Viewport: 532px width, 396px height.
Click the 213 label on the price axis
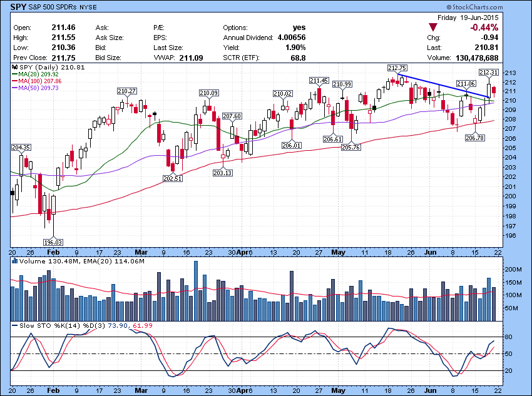click(511, 73)
